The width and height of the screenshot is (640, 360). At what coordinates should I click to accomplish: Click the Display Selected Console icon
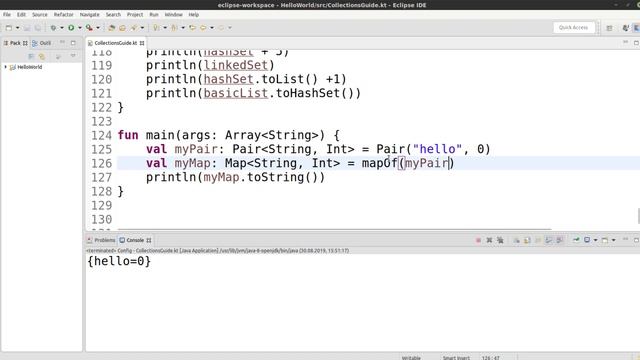click(x=587, y=240)
